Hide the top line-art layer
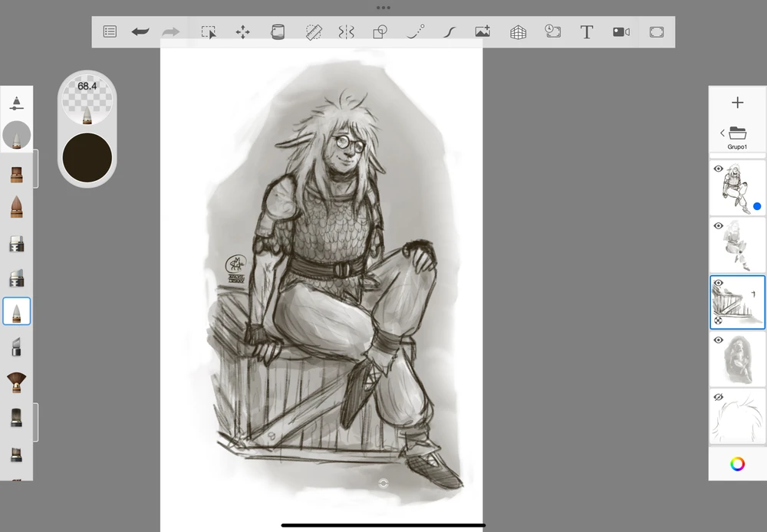Screen dimensions: 767x532 [x=719, y=169]
